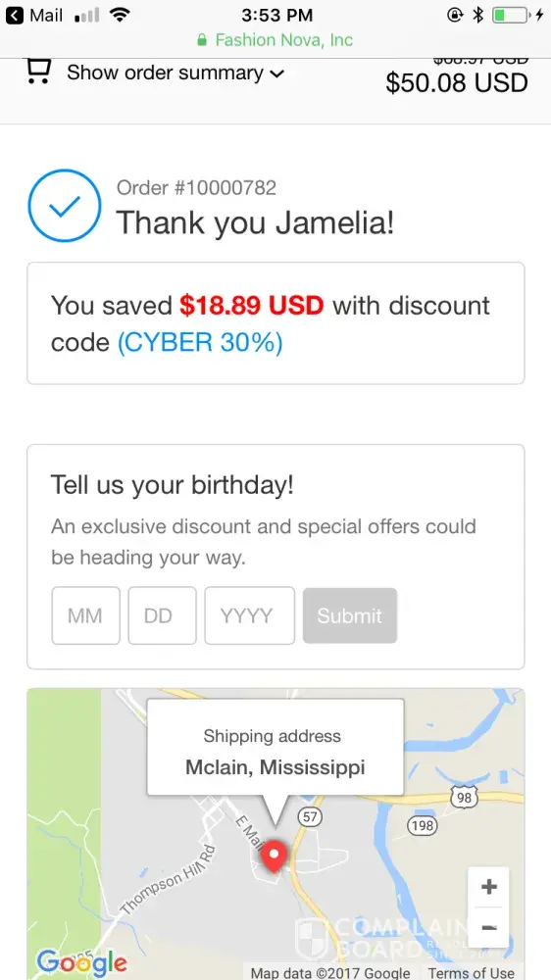Select the YYYY birthday year field

click(250, 615)
